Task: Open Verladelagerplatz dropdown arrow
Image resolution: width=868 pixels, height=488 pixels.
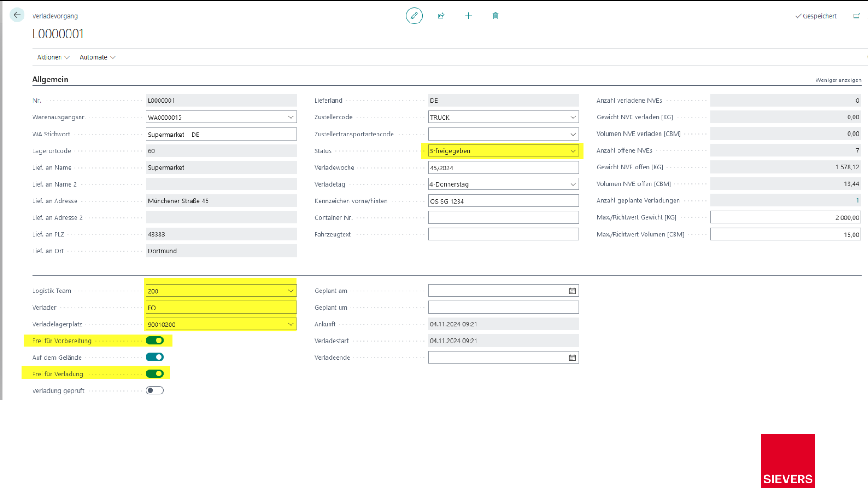Action: pos(291,324)
